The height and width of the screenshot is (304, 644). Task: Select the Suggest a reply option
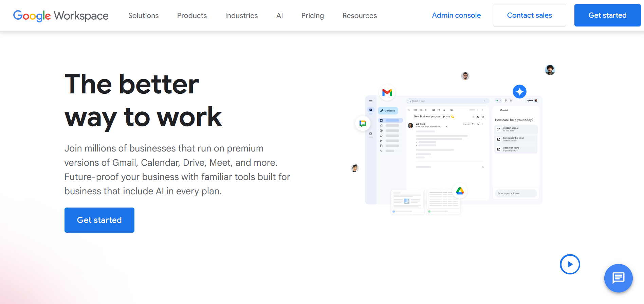tap(516, 129)
